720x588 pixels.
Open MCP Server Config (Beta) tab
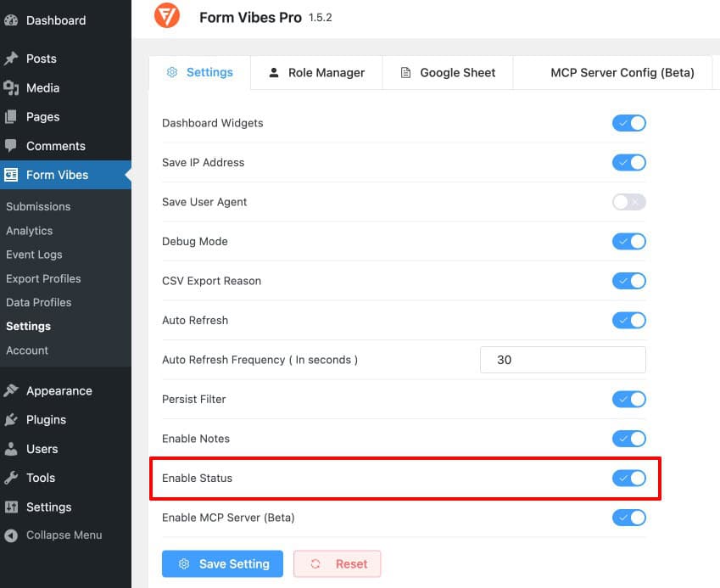click(x=612, y=73)
